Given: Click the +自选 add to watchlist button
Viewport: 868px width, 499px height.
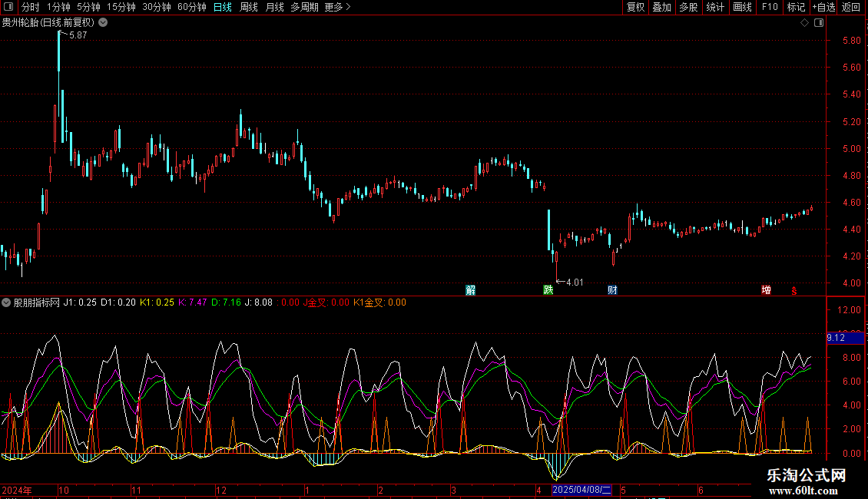Looking at the screenshot, I should [x=823, y=7].
